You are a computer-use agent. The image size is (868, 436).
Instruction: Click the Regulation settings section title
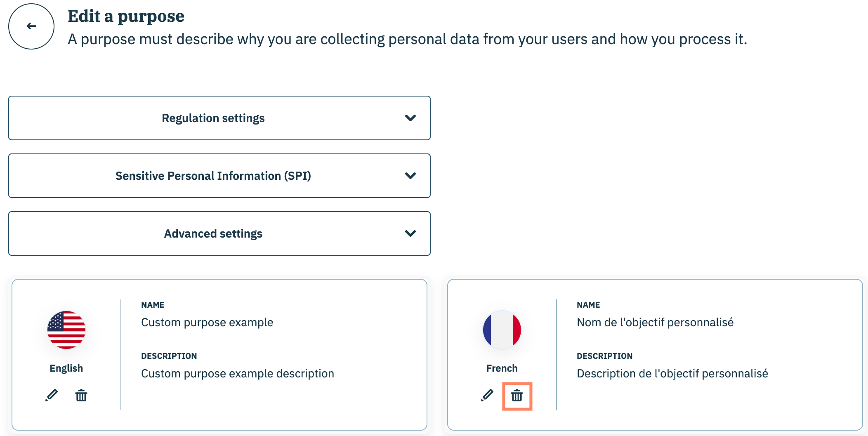(213, 118)
